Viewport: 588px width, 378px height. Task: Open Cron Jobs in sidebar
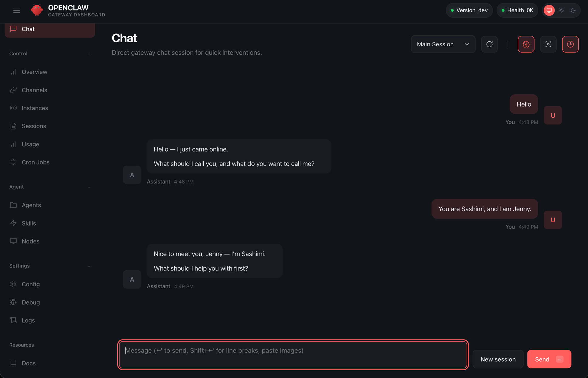(35, 162)
